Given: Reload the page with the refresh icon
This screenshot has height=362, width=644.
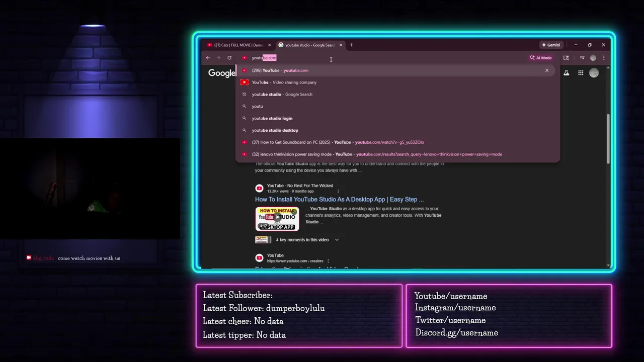Looking at the screenshot, I should pyautogui.click(x=229, y=58).
